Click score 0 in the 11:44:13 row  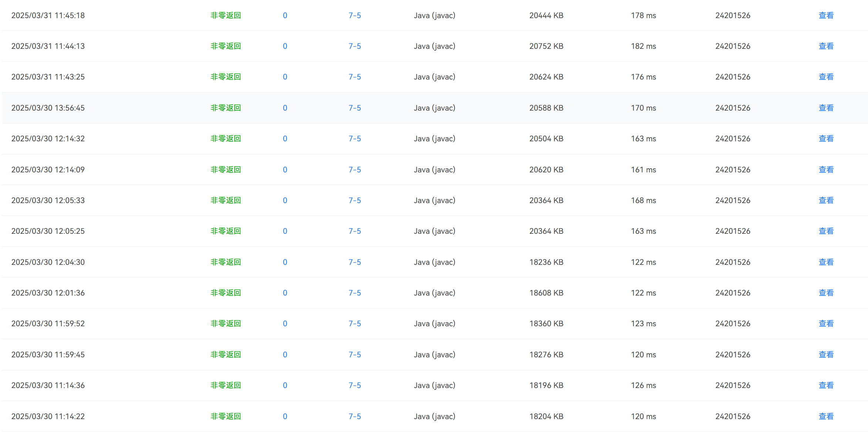click(285, 46)
